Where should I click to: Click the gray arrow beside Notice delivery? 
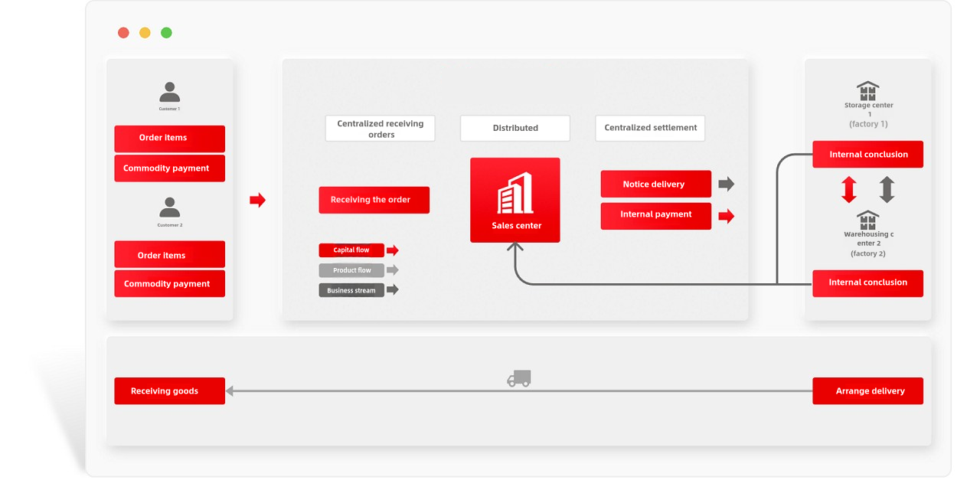(726, 184)
